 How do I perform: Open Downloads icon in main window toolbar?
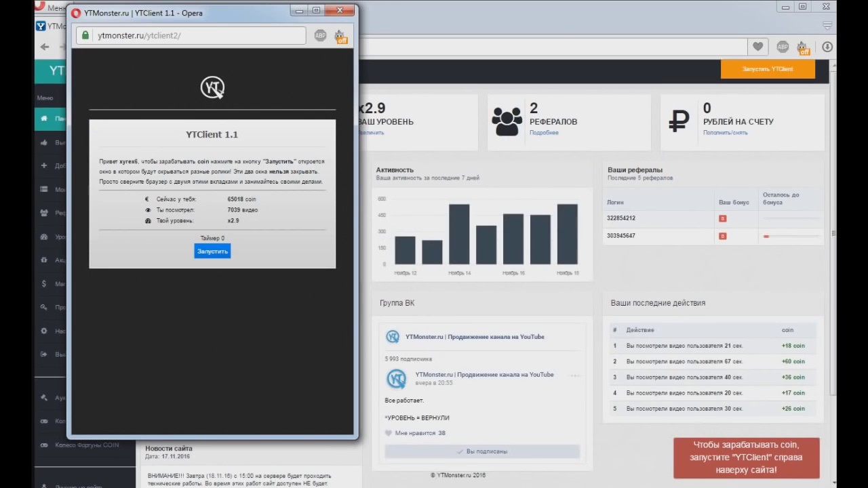pyautogui.click(x=827, y=47)
